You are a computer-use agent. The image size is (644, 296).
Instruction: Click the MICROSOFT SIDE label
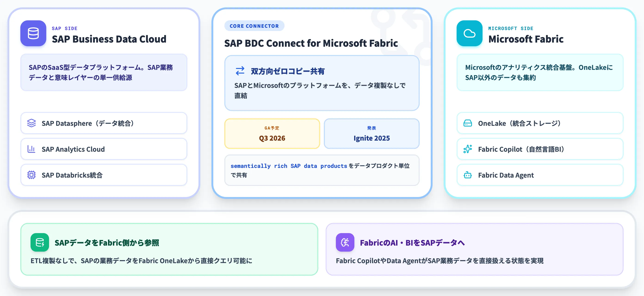coord(511,28)
